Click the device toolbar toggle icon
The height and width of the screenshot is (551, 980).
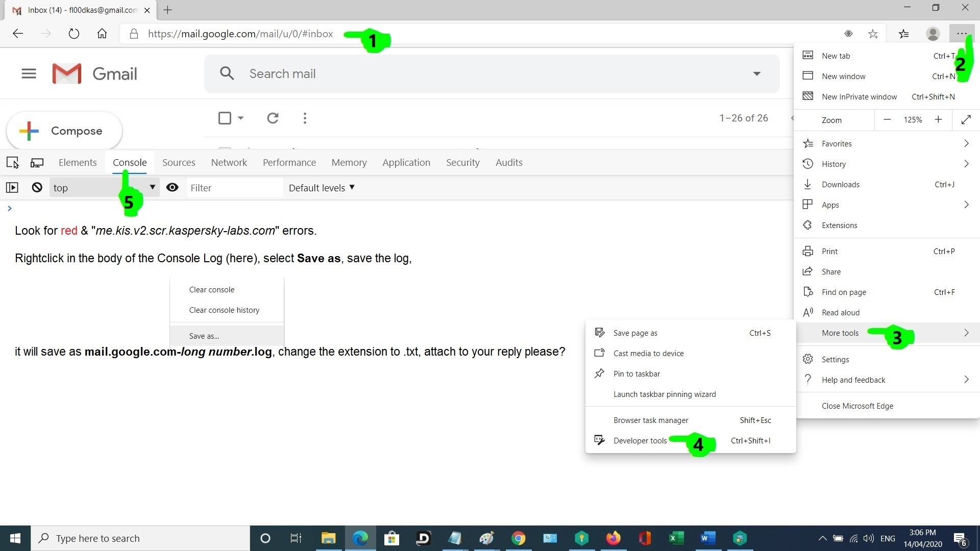36,162
